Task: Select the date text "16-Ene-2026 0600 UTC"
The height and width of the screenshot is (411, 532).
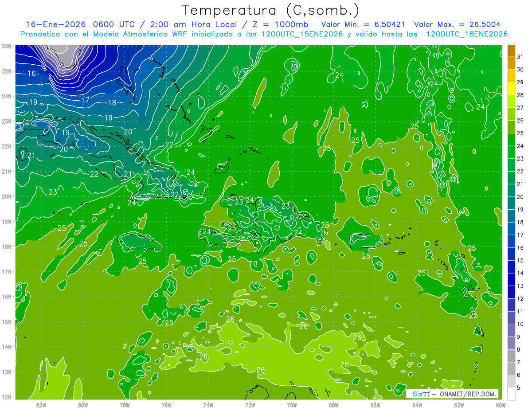Action: pos(80,24)
